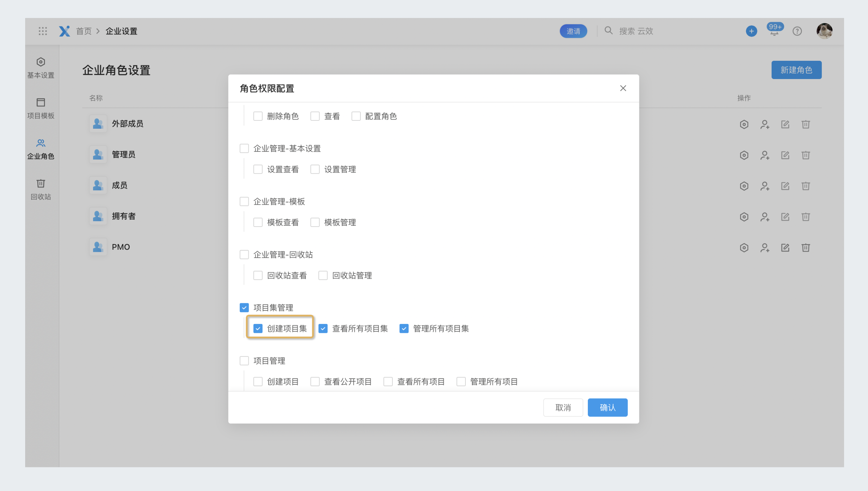Screen dimensions: 868x491
Task: Open 回收站 in the sidebar
Action: 41,189
